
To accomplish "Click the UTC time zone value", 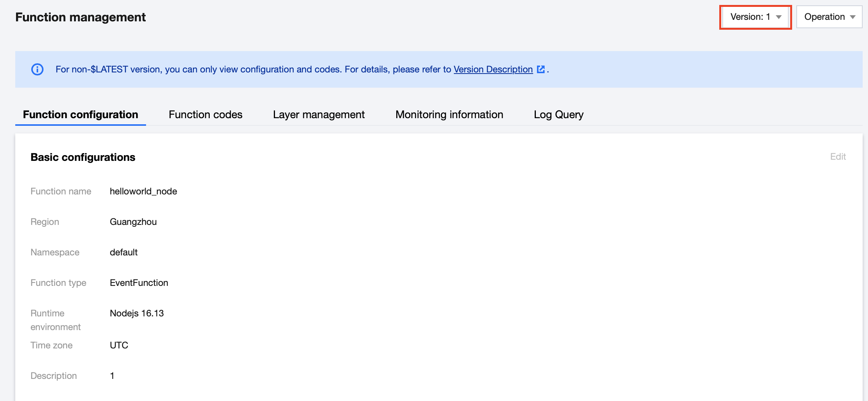I will (119, 345).
